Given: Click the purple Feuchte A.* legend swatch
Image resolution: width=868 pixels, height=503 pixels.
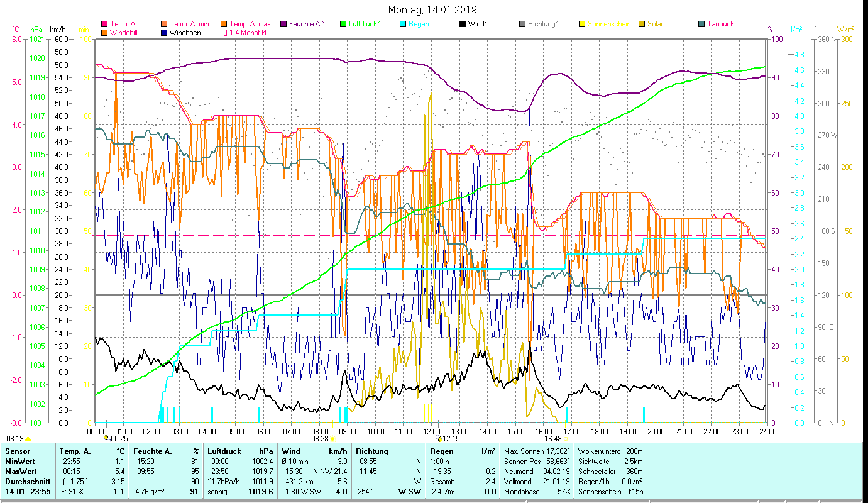Looking at the screenshot, I should (x=283, y=24).
